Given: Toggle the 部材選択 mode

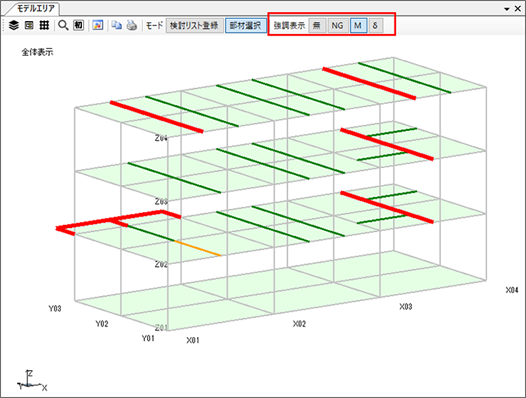Looking at the screenshot, I should click(x=246, y=26).
